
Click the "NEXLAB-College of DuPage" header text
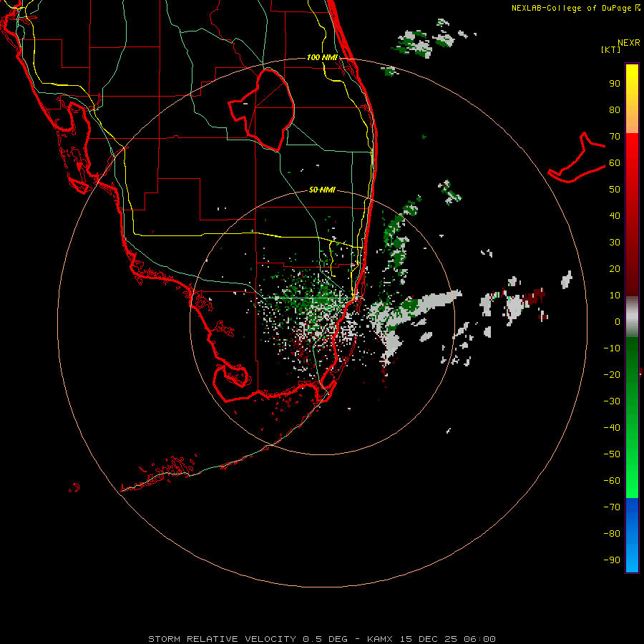571,8
